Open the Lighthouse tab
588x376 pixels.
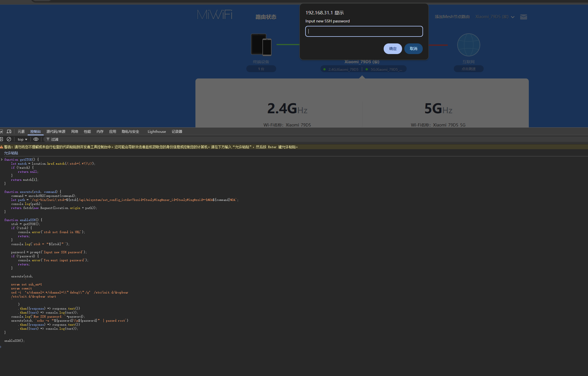(157, 132)
